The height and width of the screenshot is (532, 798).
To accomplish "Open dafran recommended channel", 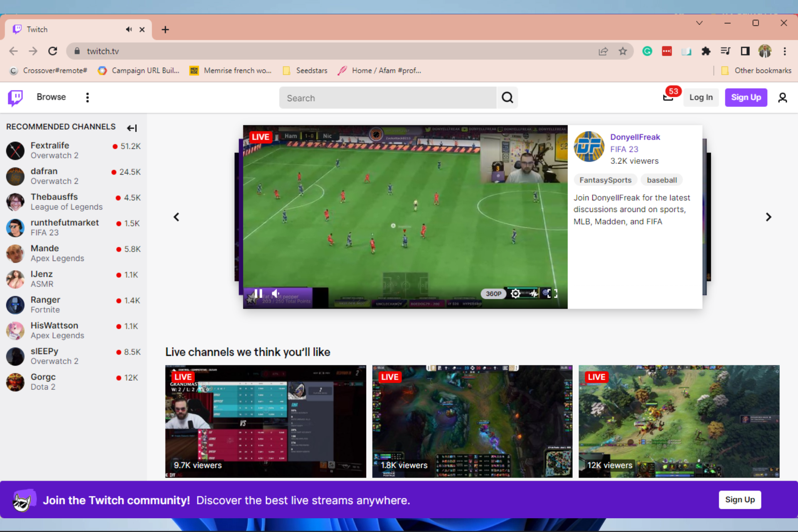I will (x=73, y=176).
